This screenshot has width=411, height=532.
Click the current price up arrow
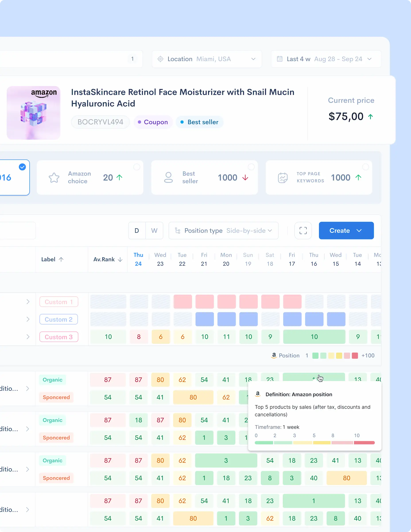click(x=370, y=117)
